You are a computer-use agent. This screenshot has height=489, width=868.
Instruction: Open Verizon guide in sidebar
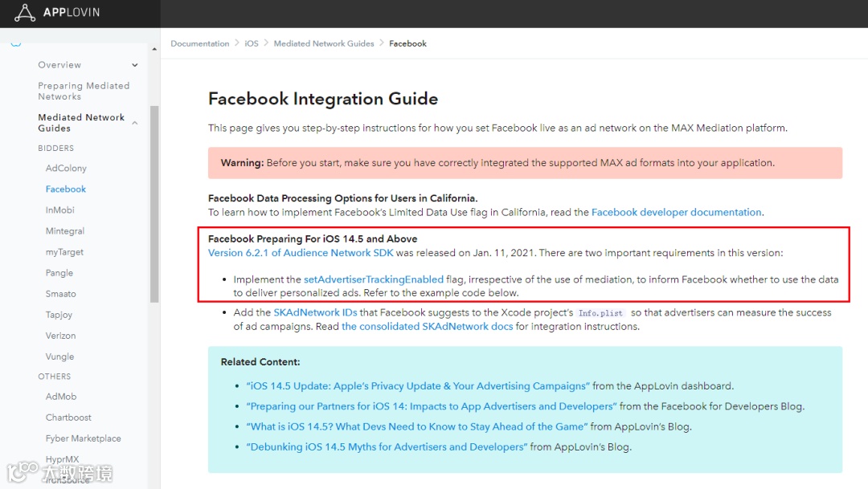point(60,336)
